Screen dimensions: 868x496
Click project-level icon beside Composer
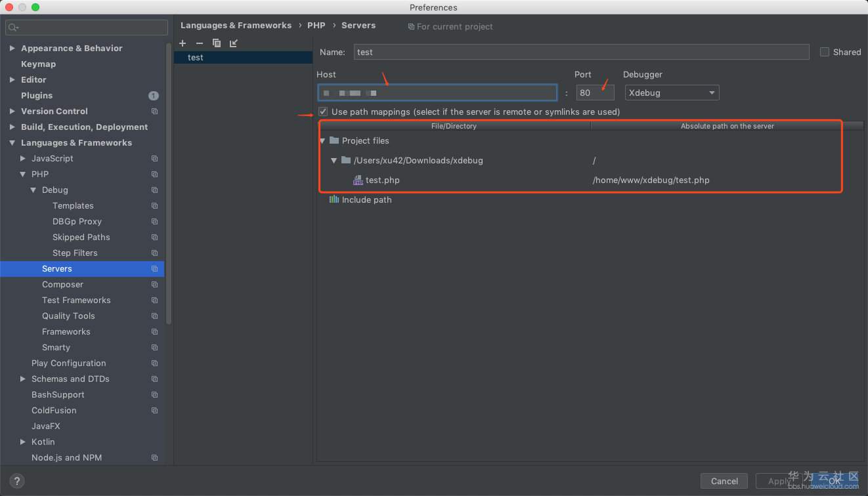click(x=155, y=285)
